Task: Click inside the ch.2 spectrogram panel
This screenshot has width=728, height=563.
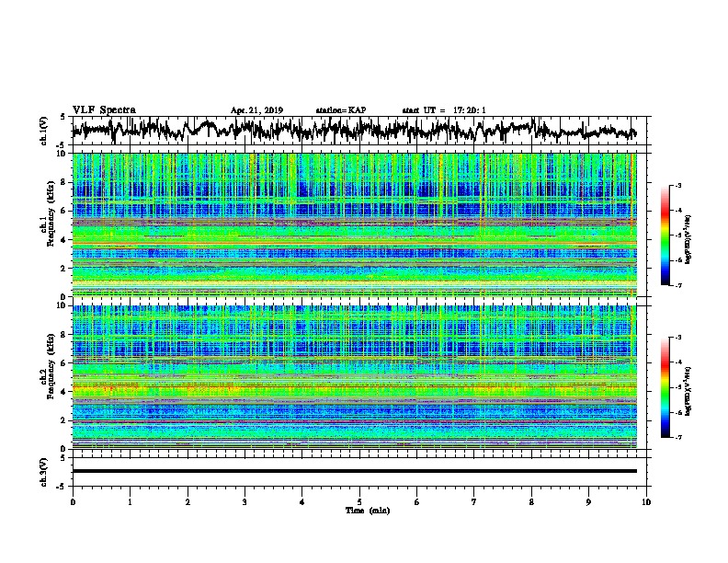Action: coord(354,377)
